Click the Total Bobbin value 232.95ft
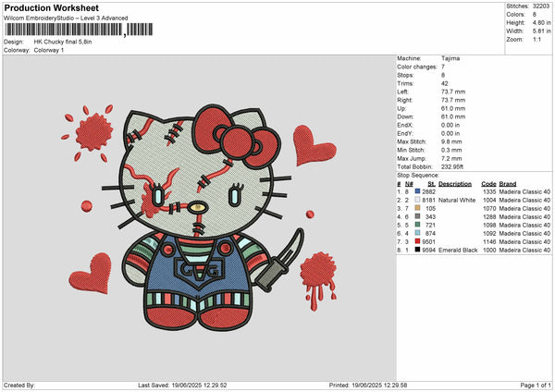The width and height of the screenshot is (555, 392). coord(452,166)
